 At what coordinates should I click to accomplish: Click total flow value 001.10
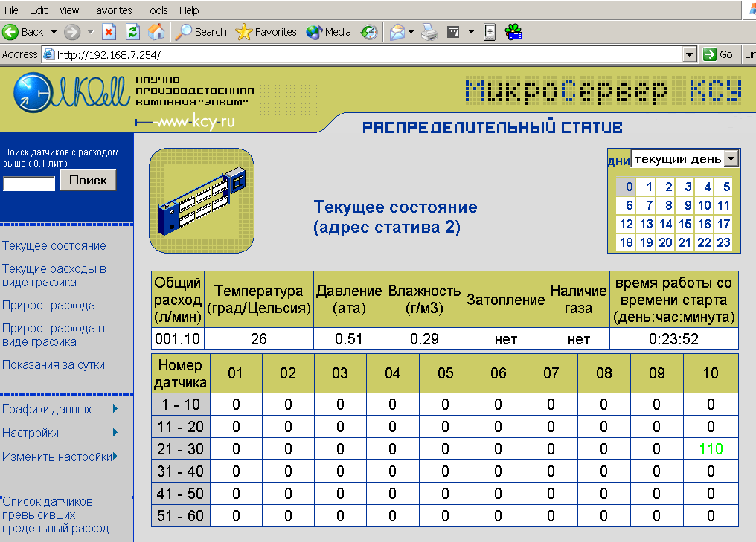(177, 339)
